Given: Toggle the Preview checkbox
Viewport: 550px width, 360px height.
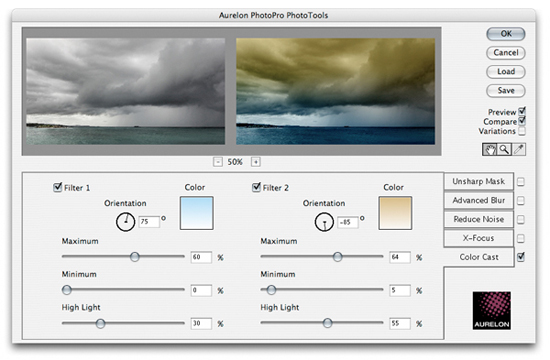Looking at the screenshot, I should [x=522, y=112].
